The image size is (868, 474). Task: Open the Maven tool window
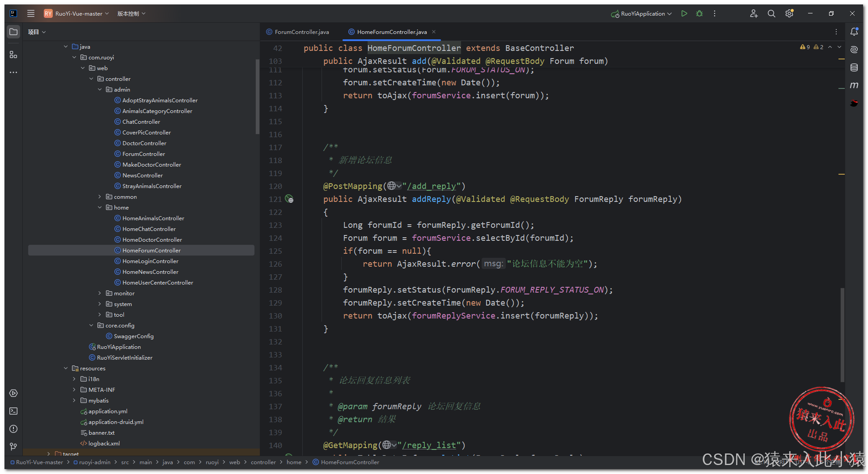click(854, 85)
